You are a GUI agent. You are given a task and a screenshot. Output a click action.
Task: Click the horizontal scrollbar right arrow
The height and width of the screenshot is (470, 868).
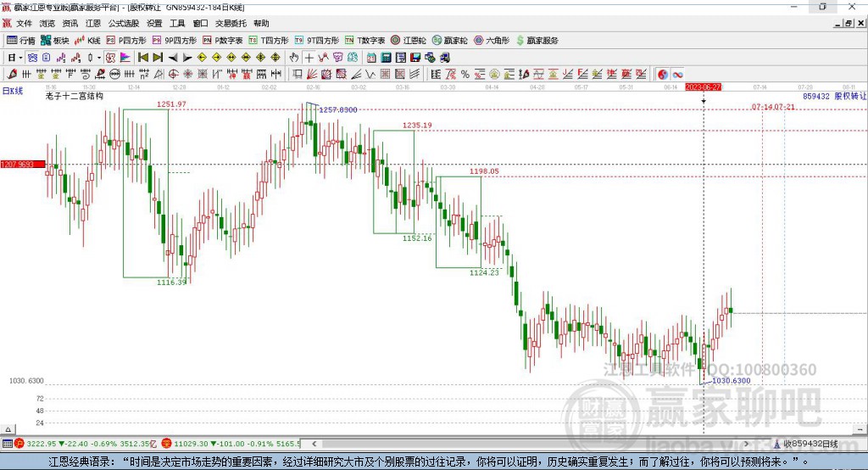[746, 444]
